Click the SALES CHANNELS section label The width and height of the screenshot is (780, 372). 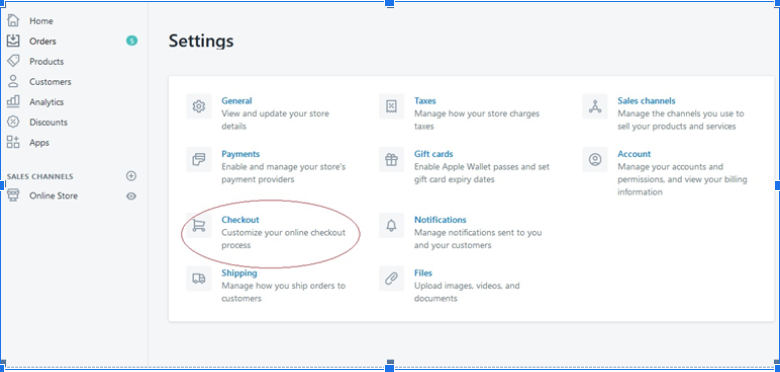click(x=40, y=177)
